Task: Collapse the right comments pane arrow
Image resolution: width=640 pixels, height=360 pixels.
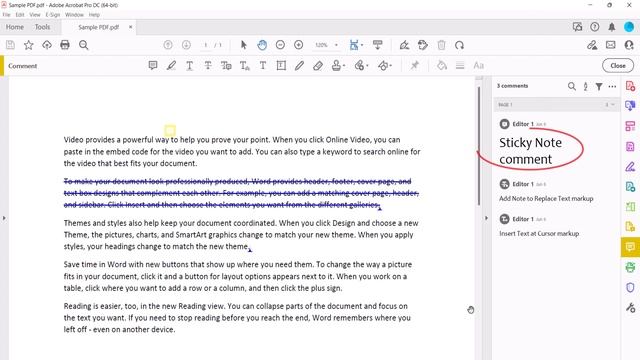Action: [486, 218]
